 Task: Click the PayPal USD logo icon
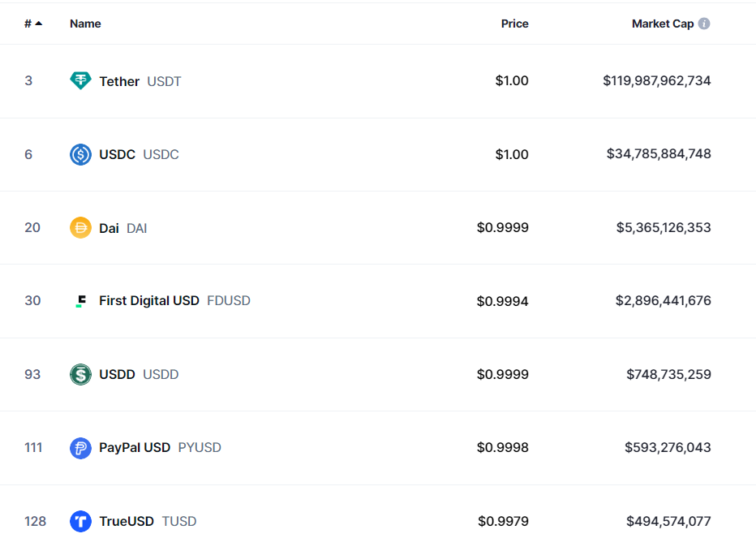coord(80,448)
